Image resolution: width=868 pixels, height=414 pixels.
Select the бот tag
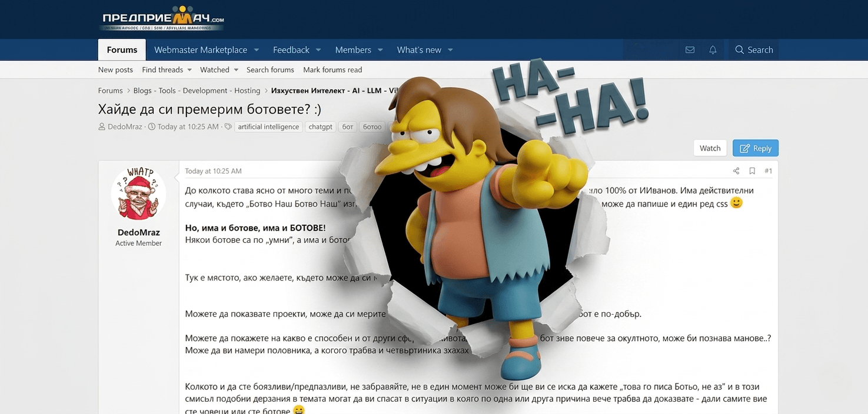(x=348, y=126)
